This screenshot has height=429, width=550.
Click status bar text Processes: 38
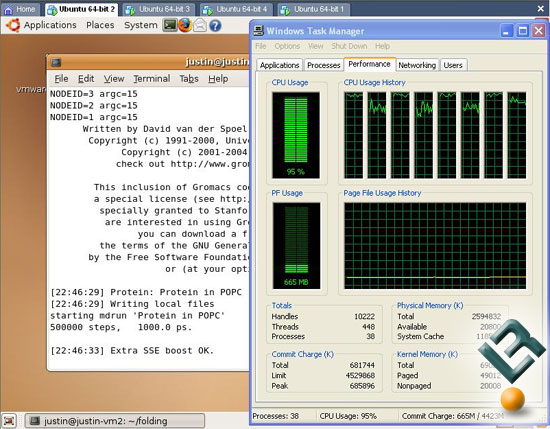click(x=275, y=416)
